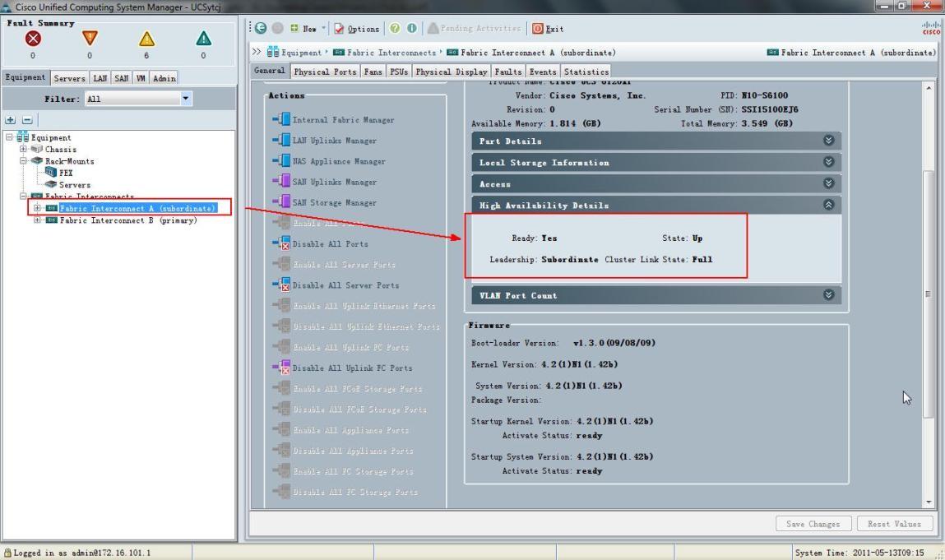The height and width of the screenshot is (560, 945).
Task: Open the Statistics tab
Action: point(586,71)
